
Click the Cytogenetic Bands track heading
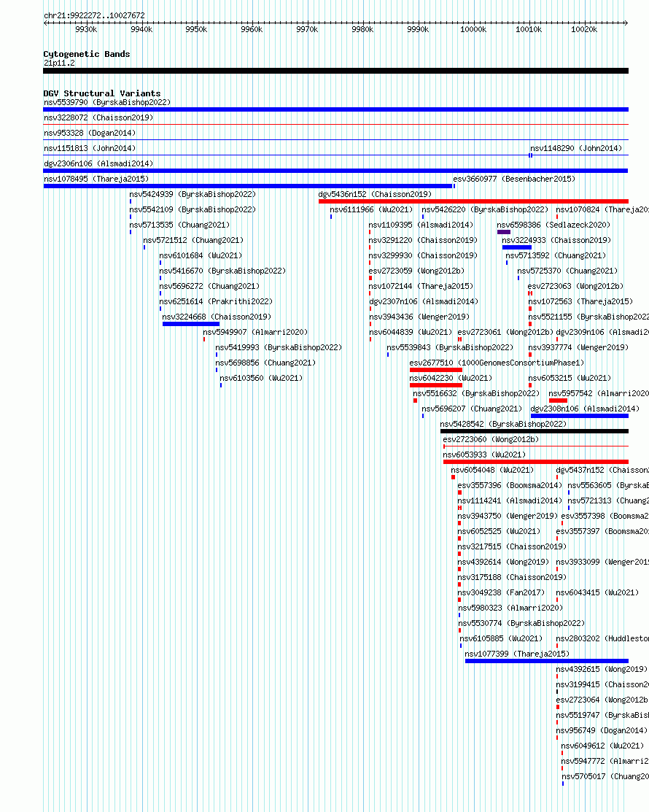[87, 55]
